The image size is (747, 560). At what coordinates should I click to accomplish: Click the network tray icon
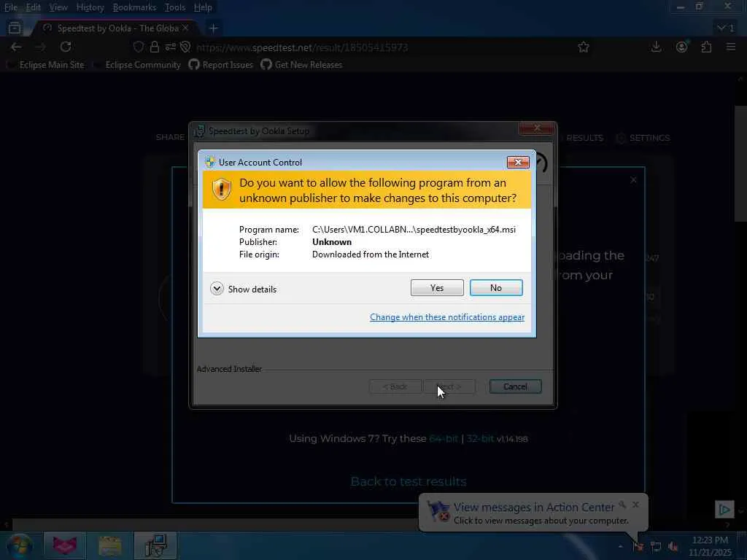[656, 547]
